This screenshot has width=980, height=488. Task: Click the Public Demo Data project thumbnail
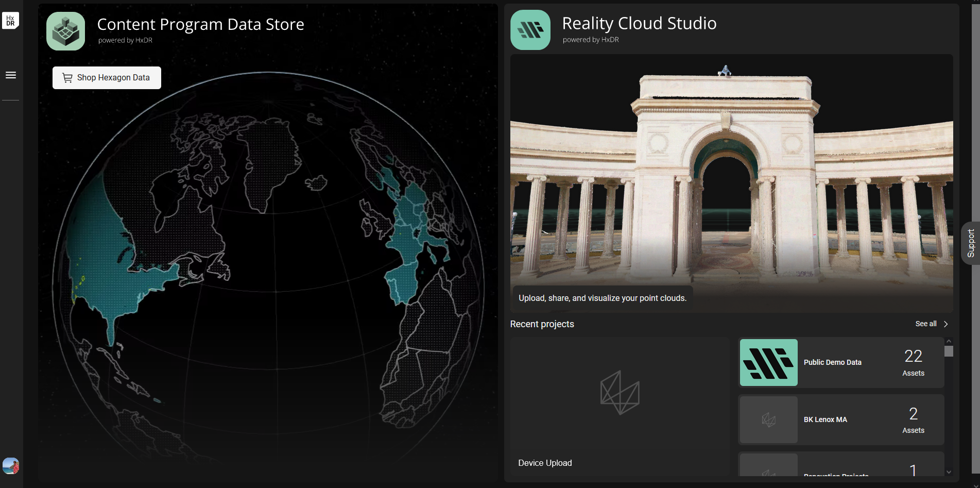tap(768, 363)
